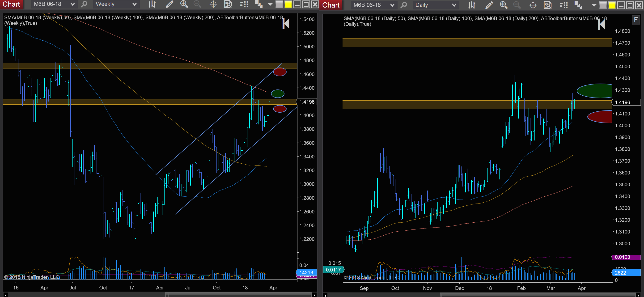Screen dimensions: 644x297
Task: Click Zoom Out on the Daily chart toolbar
Action: 517,5
